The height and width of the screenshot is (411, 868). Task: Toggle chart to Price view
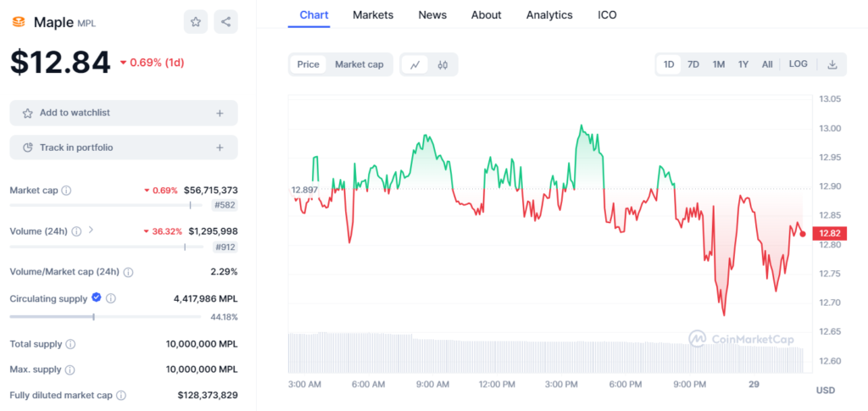click(308, 64)
